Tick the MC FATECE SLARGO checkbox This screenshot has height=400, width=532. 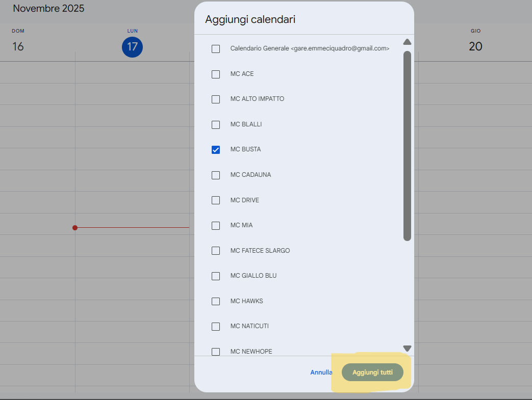(x=216, y=251)
